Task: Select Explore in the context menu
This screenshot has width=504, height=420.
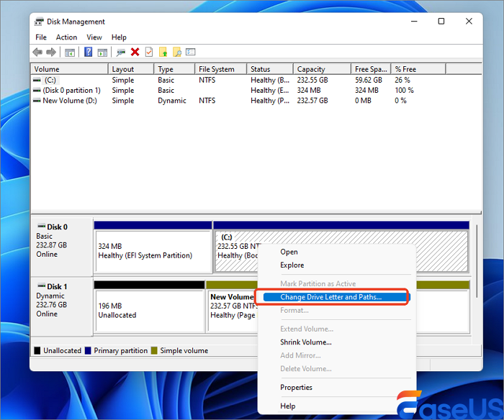Action: 292,265
